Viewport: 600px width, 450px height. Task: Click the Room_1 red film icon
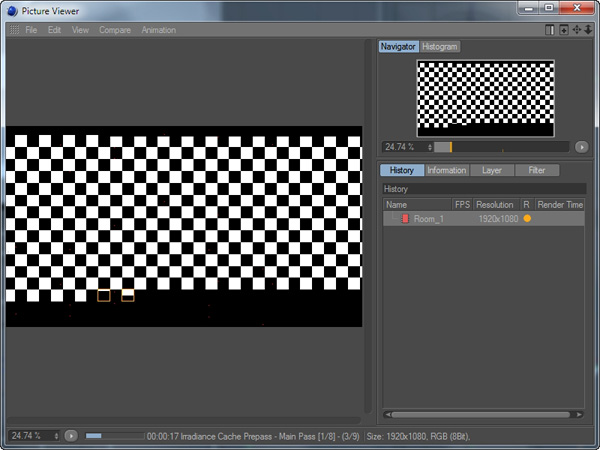405,219
